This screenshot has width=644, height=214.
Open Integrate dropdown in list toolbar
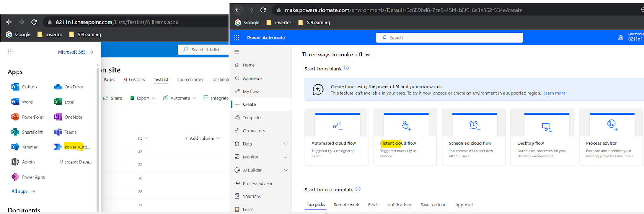(x=216, y=98)
